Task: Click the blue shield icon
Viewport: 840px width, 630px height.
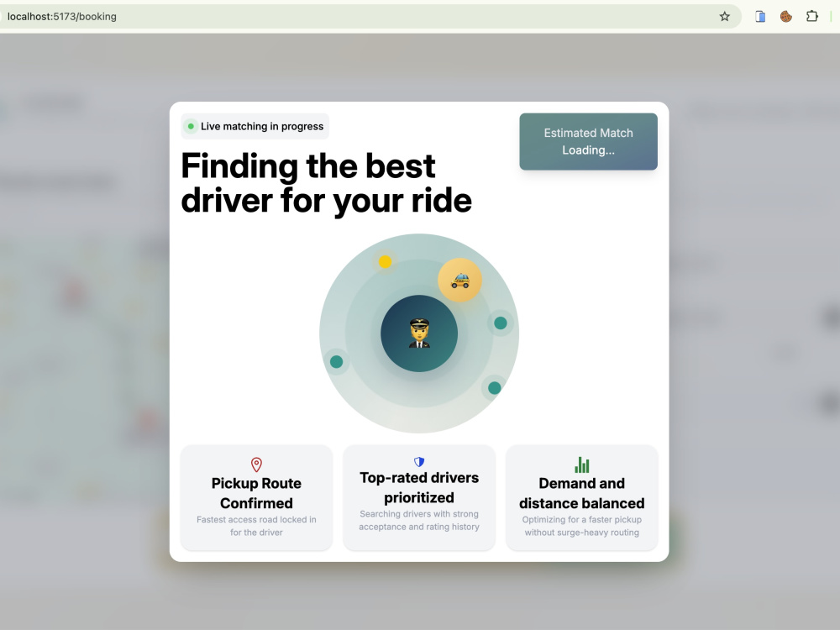Action: pyautogui.click(x=419, y=462)
